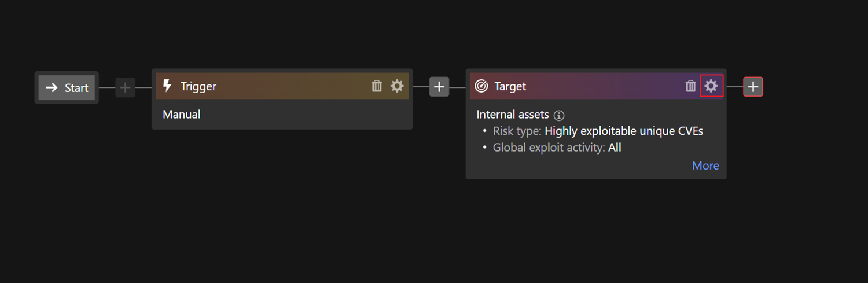The width and height of the screenshot is (868, 283).
Task: Delete the Trigger node with trash icon
Action: pos(377,86)
